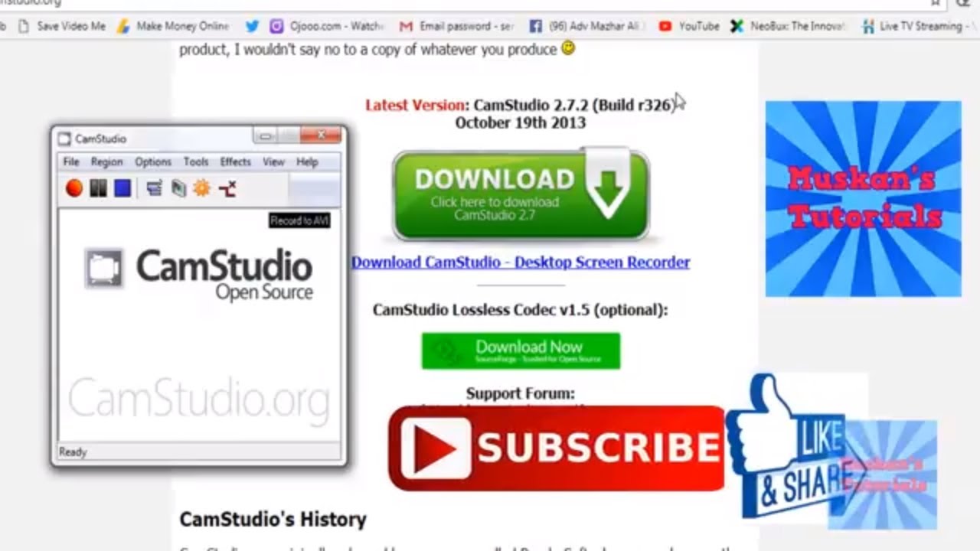The height and width of the screenshot is (551, 980).
Task: Open 'Download CamStudio - Desktop Screen Recorder' link
Action: coord(521,262)
